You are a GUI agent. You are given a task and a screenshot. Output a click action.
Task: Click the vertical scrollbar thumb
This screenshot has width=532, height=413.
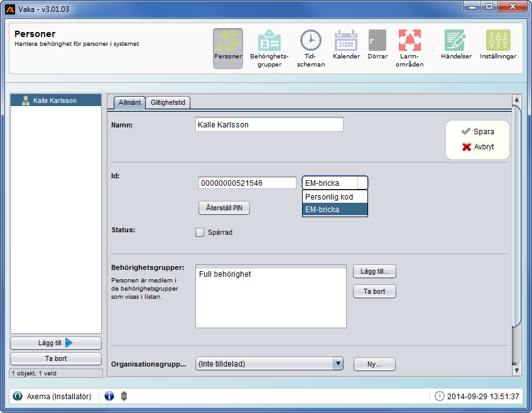point(516,216)
